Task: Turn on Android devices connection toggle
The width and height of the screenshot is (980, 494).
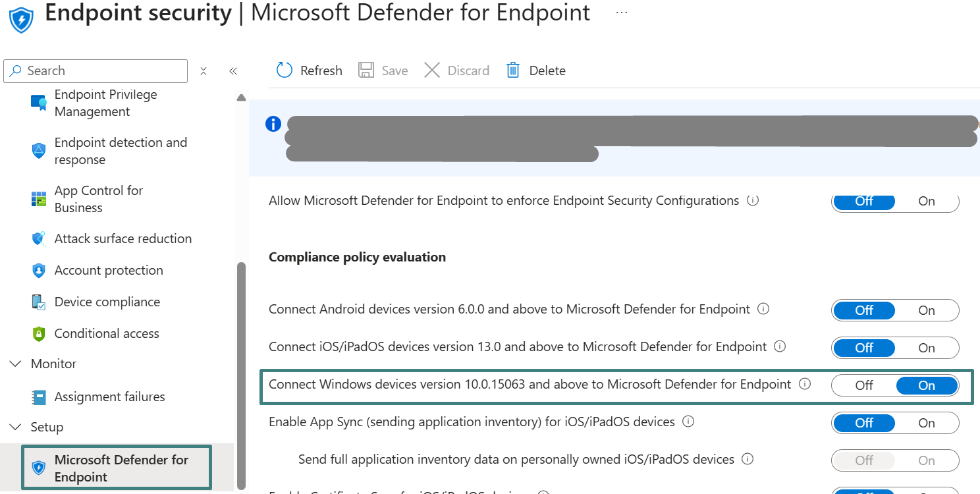Action: coord(926,310)
